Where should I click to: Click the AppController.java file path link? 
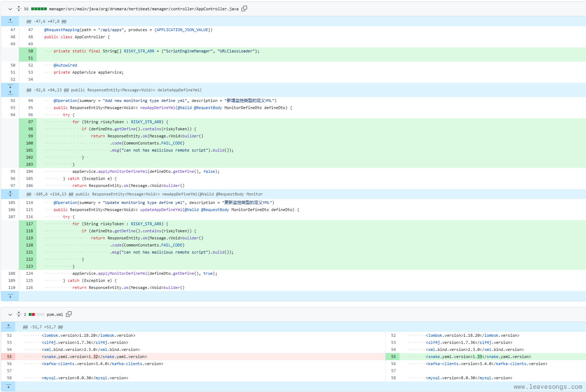(144, 9)
